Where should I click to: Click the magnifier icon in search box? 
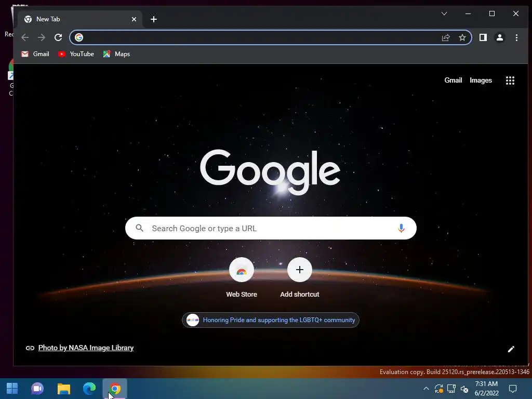139,228
